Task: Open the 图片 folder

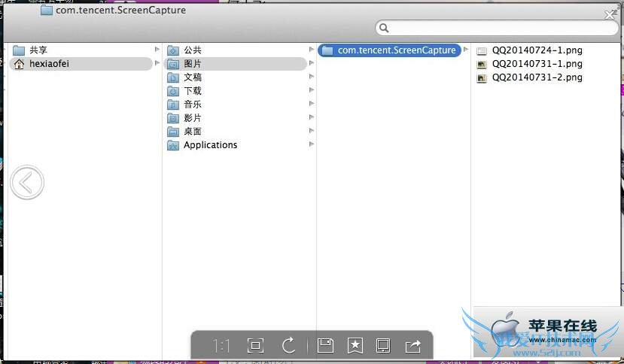Action: pos(235,64)
